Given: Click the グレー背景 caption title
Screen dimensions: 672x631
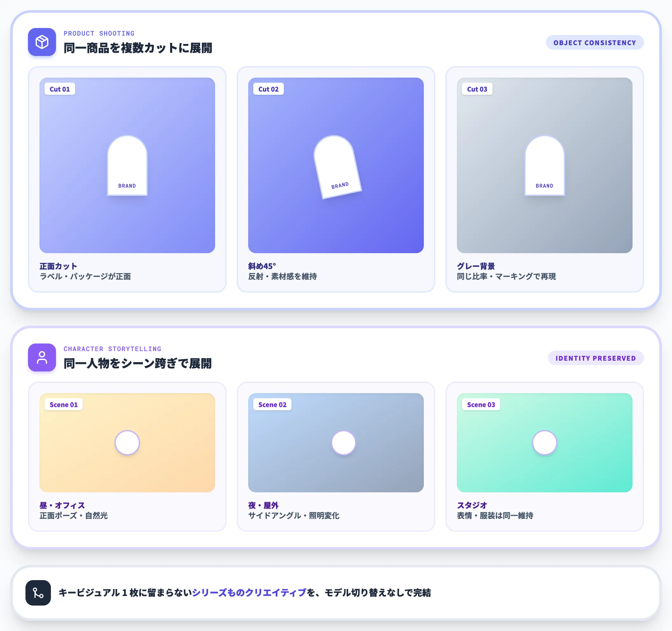Looking at the screenshot, I should (476, 266).
